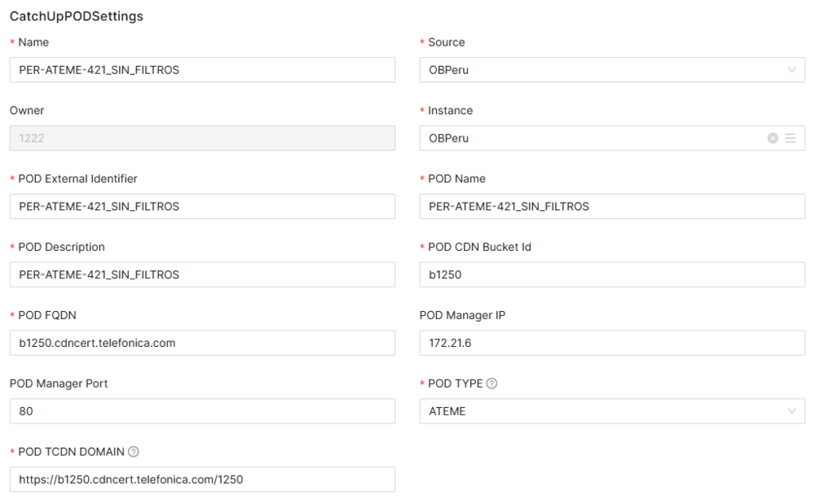
Task: Edit the POD Description field
Action: (x=202, y=275)
